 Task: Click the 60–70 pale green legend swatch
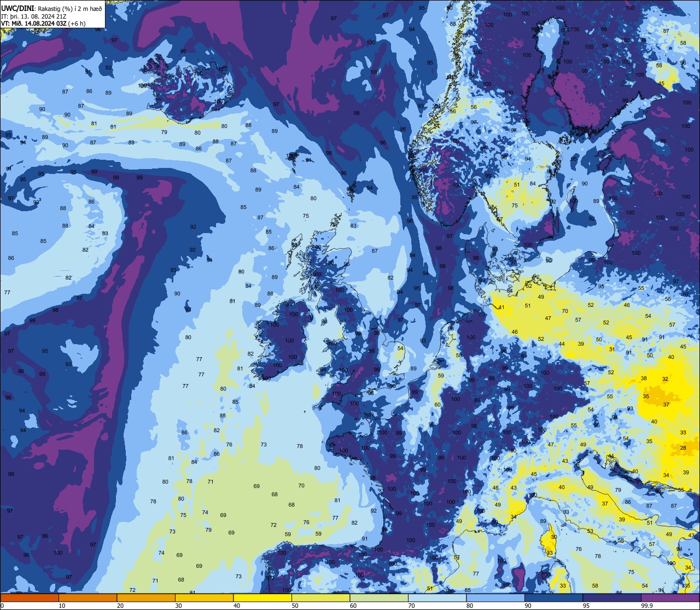click(x=379, y=597)
